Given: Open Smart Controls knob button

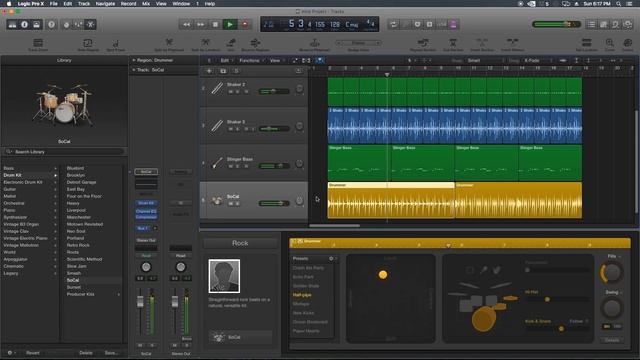Looking at the screenshot, I should coord(67,24).
